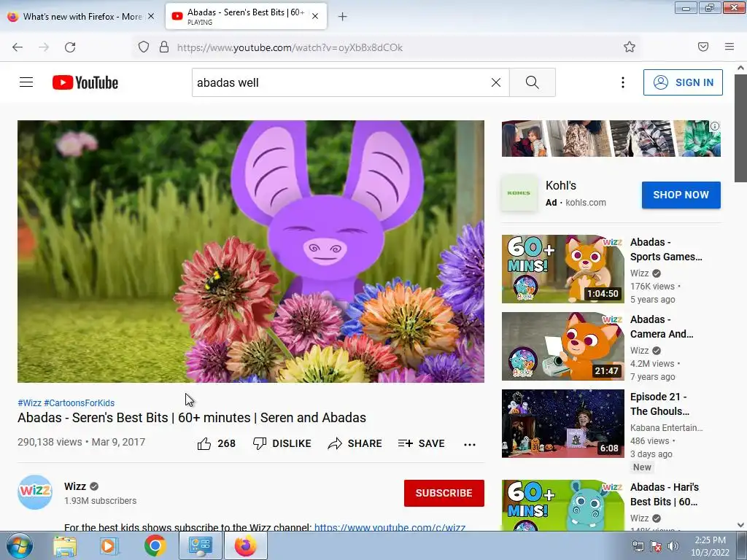Viewport: 747px width, 560px height.
Task: Open the SHARE arrow option
Action: pyautogui.click(x=355, y=443)
